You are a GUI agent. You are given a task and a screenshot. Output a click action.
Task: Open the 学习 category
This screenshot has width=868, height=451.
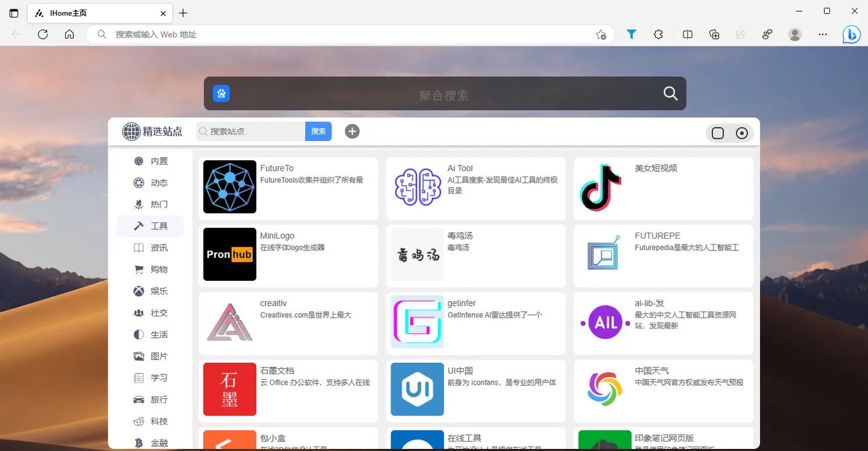point(150,378)
